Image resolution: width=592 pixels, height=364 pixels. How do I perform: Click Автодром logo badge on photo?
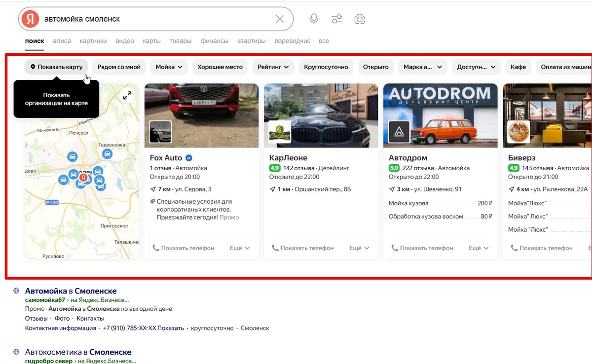pyautogui.click(x=399, y=132)
